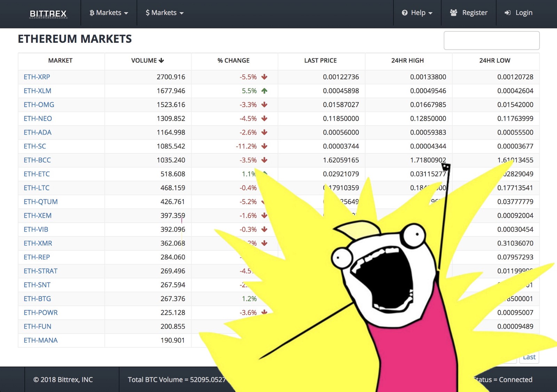Viewport: 557px width, 392px height.
Task: Select the ETH-SNT market link
Action: (x=37, y=285)
